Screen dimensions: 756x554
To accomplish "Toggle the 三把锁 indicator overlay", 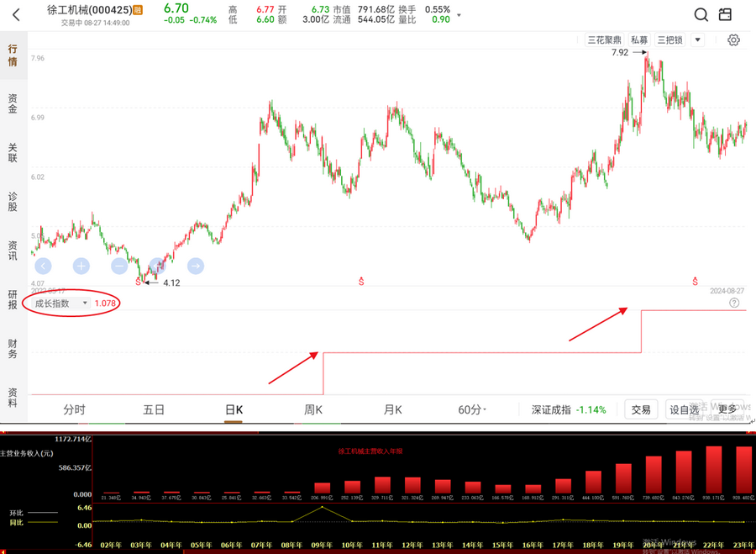I will click(x=670, y=40).
